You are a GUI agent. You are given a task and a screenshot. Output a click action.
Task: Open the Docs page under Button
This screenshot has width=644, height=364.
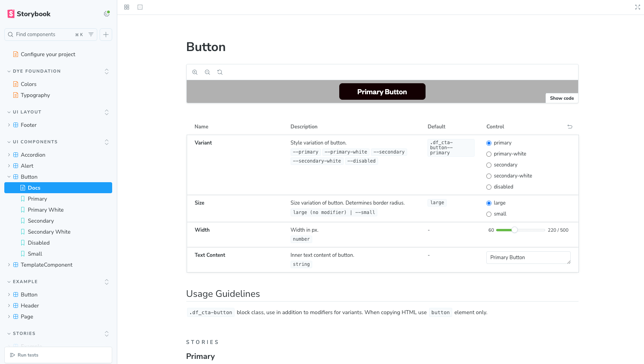[58, 188]
